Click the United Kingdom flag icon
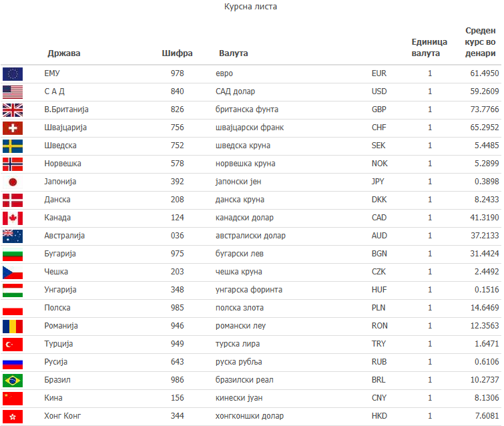Viewport: 504px width, 426px height. point(13,110)
